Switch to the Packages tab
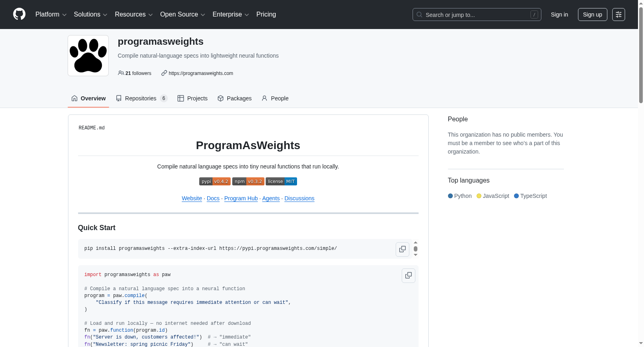Screen dimensions: 644x347 pos(234,98)
